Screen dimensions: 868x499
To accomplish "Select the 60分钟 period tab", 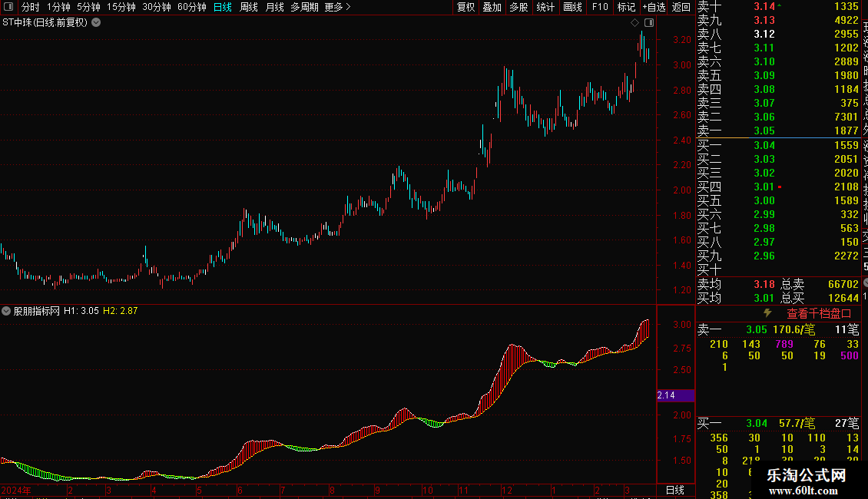I will coord(191,7).
